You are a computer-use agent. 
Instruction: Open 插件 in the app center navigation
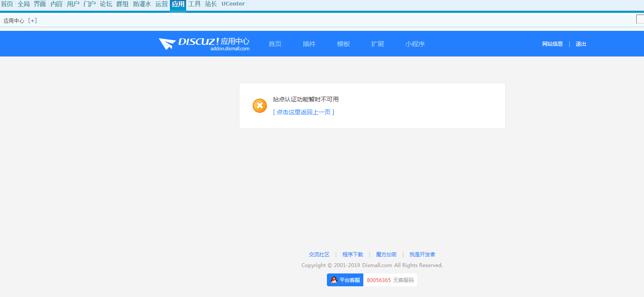[309, 44]
